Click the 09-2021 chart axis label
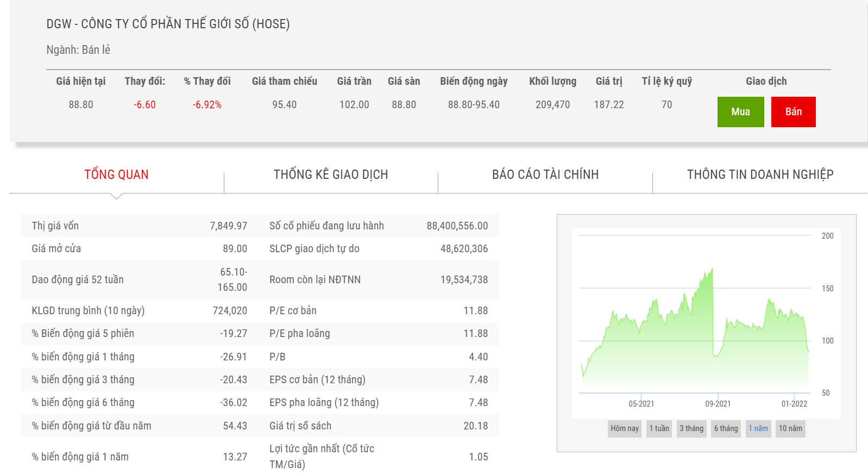This screenshot has height=474, width=868. coord(718,404)
